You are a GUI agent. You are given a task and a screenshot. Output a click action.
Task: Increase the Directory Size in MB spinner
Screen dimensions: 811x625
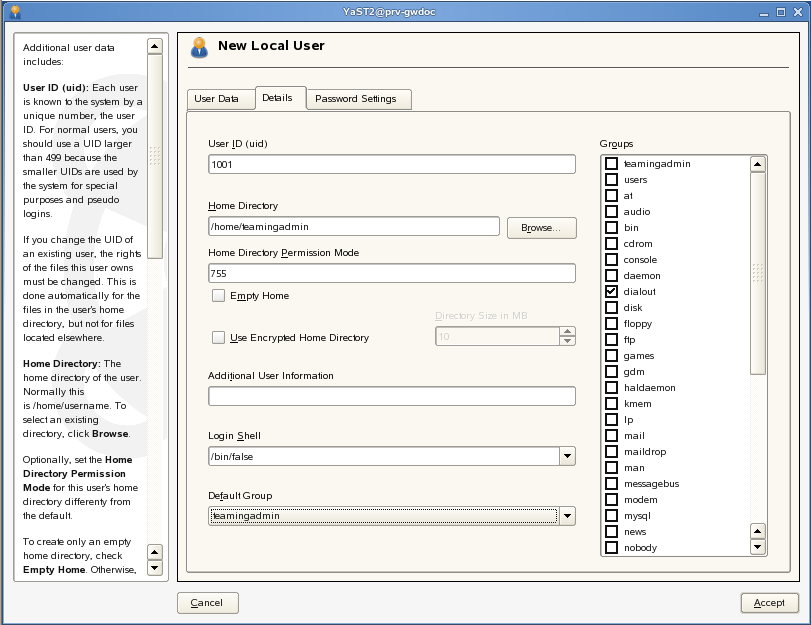pos(568,332)
